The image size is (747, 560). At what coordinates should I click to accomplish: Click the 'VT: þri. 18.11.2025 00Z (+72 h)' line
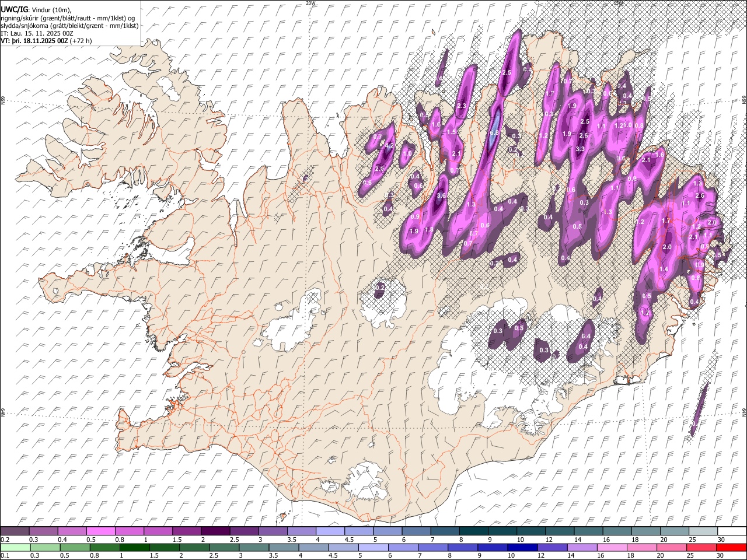coord(46,41)
